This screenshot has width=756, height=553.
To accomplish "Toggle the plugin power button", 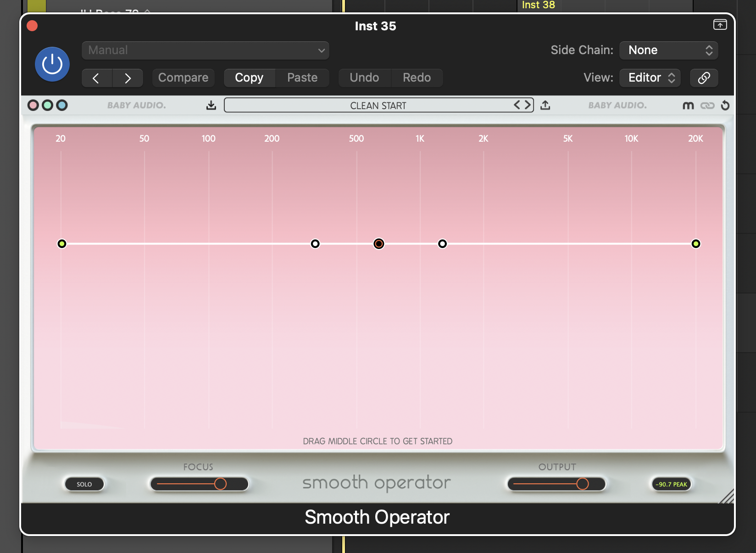I will (x=52, y=64).
